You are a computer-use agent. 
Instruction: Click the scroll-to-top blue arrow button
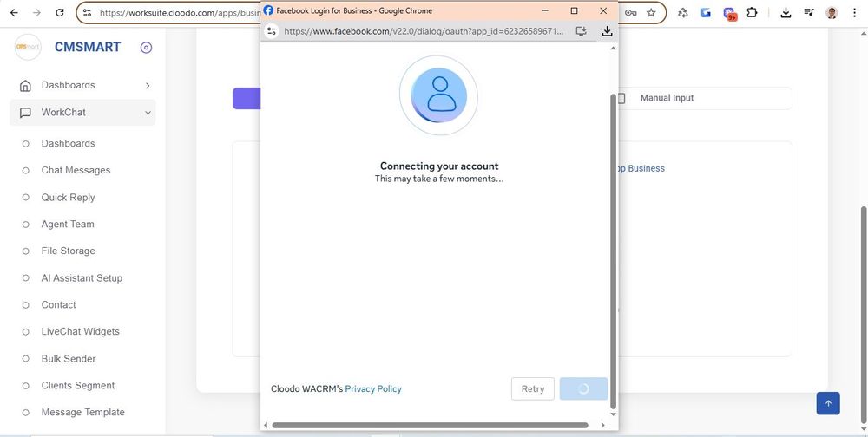(827, 403)
